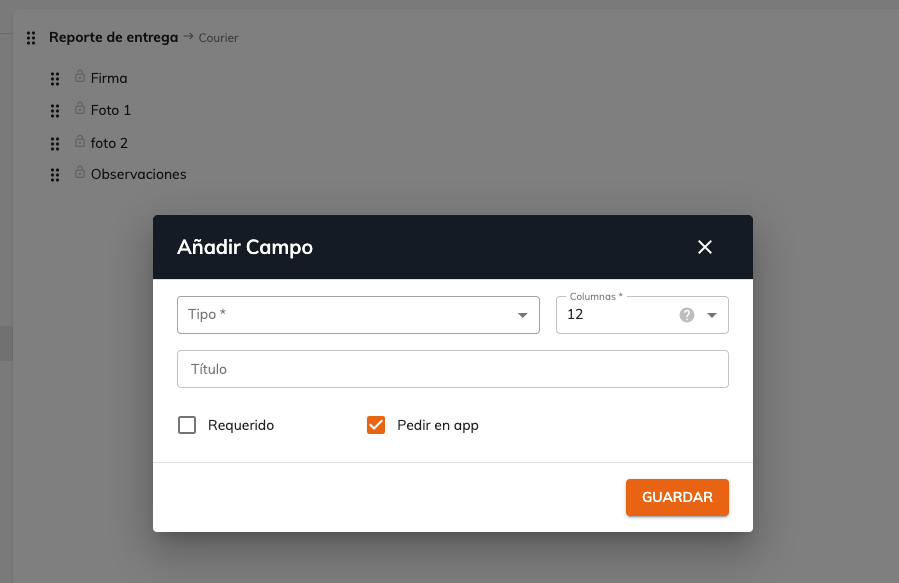Select the foto 2 field item
899x583 pixels.
point(109,143)
